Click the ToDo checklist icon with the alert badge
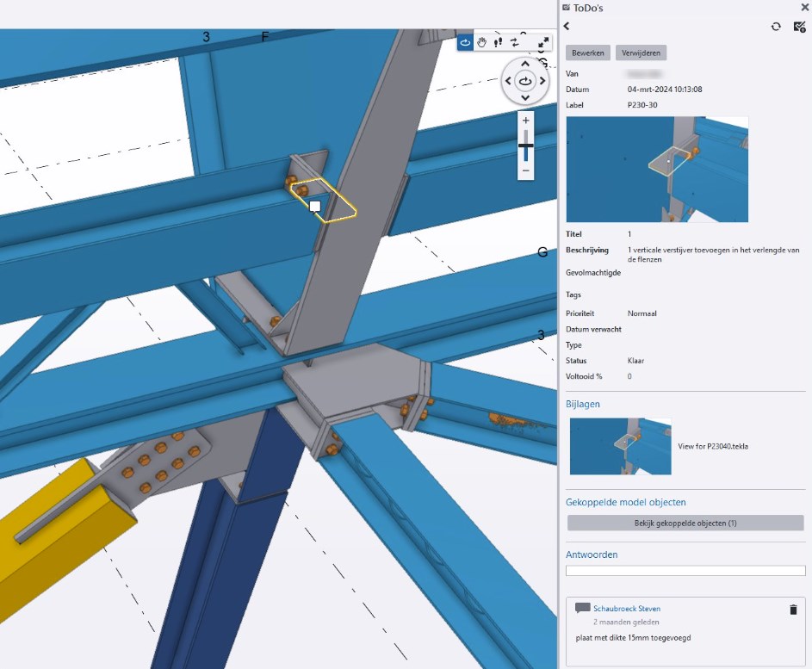Image resolution: width=812 pixels, height=669 pixels. pos(799,27)
